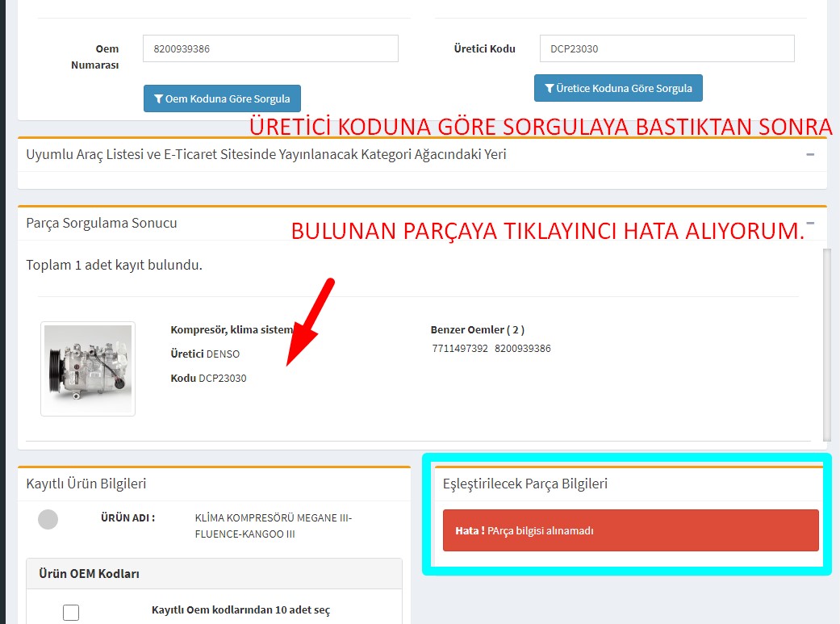
Task: Click the grey circle beside ÜRÜN ADI
Action: pos(48,520)
